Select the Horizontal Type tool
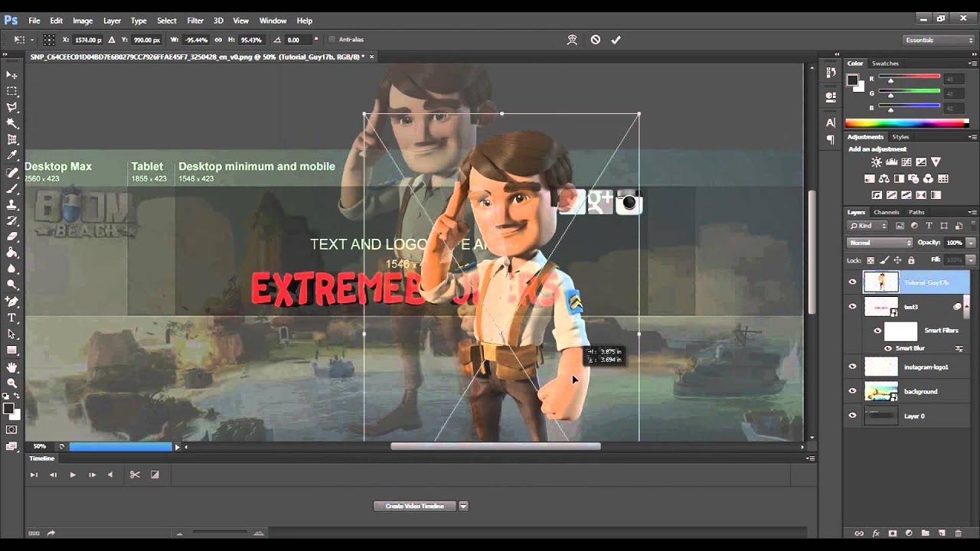Screen dimensions: 980x551 [x=11, y=318]
